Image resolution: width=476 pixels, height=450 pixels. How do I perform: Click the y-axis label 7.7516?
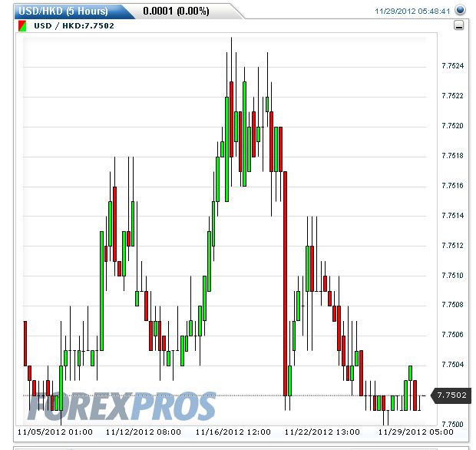[x=453, y=186]
